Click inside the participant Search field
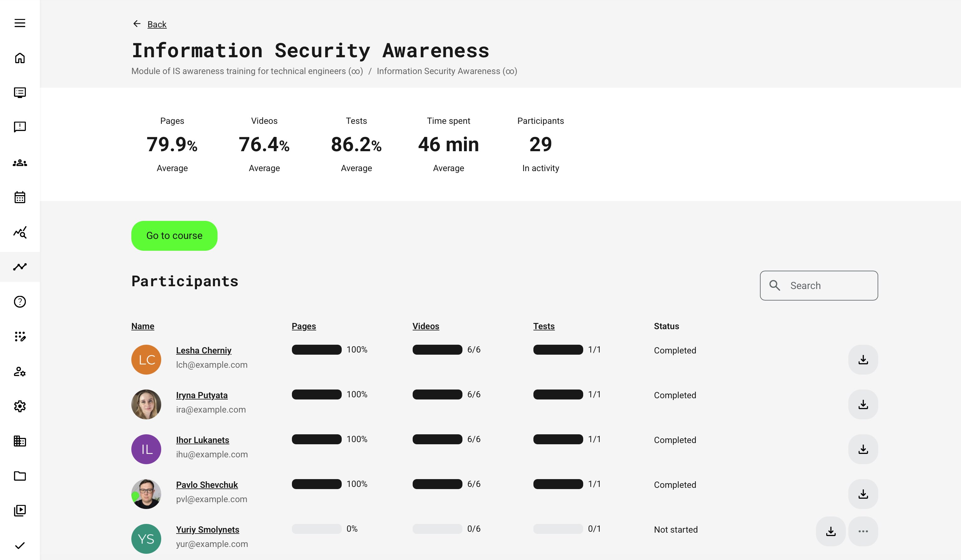The height and width of the screenshot is (560, 961). 818,285
